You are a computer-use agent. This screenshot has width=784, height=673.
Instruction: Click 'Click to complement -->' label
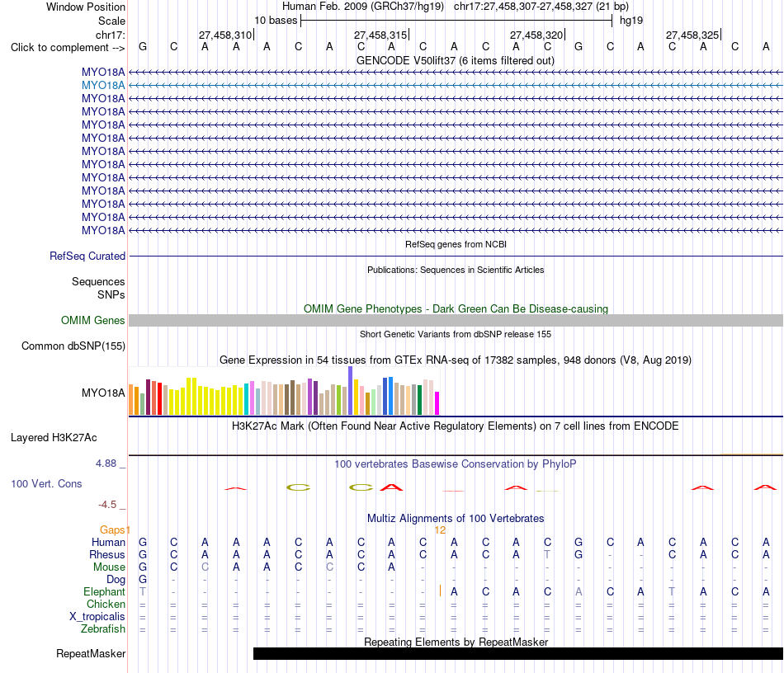click(68, 48)
